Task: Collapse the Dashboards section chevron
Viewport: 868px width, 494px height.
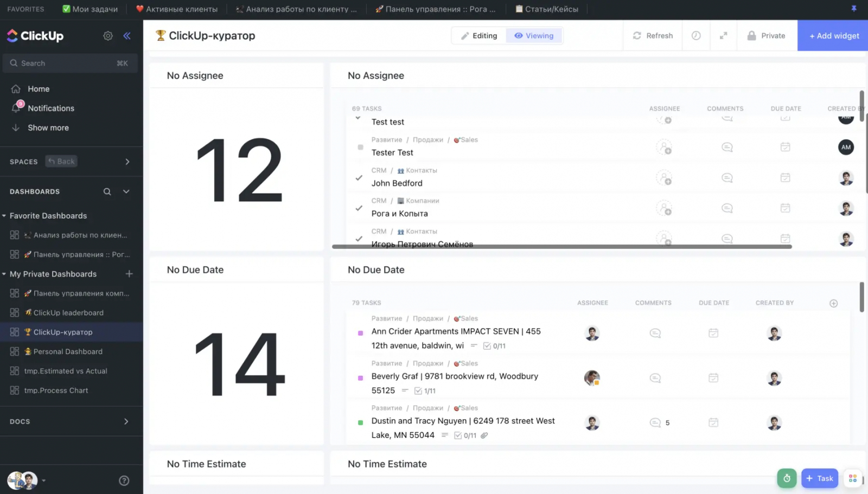Action: pos(126,191)
